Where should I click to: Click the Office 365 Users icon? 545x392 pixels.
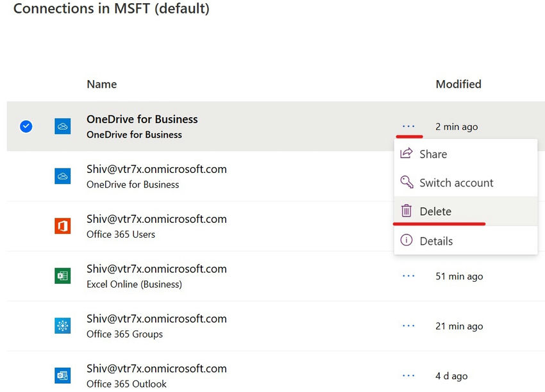62,226
